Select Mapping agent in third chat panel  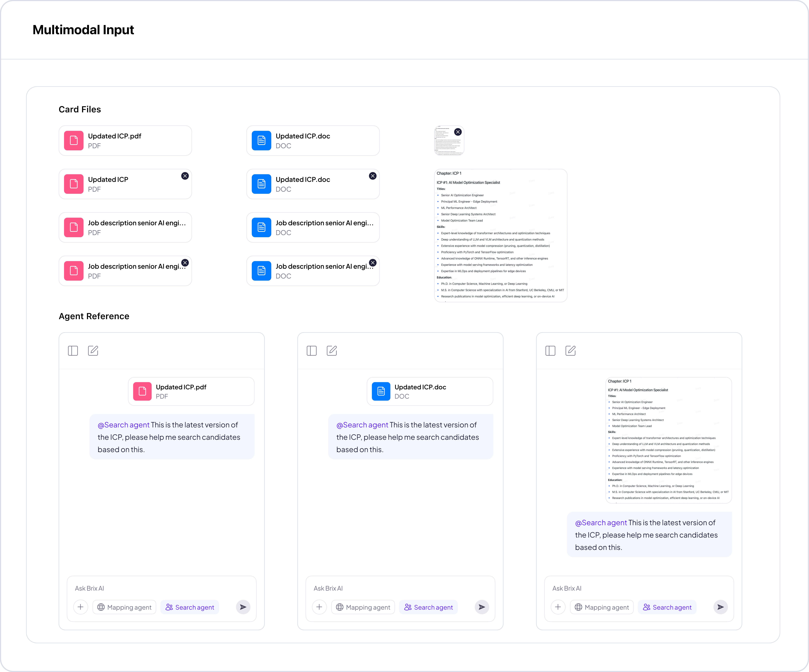click(x=602, y=607)
